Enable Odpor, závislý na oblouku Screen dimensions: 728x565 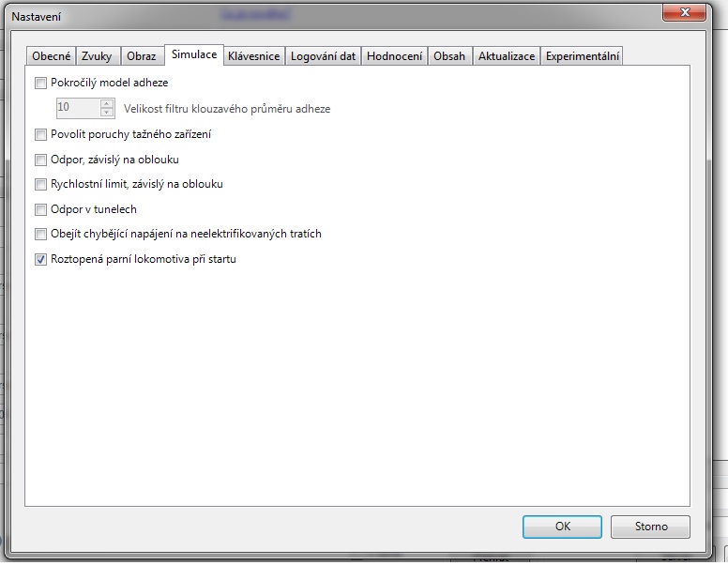(x=40, y=160)
